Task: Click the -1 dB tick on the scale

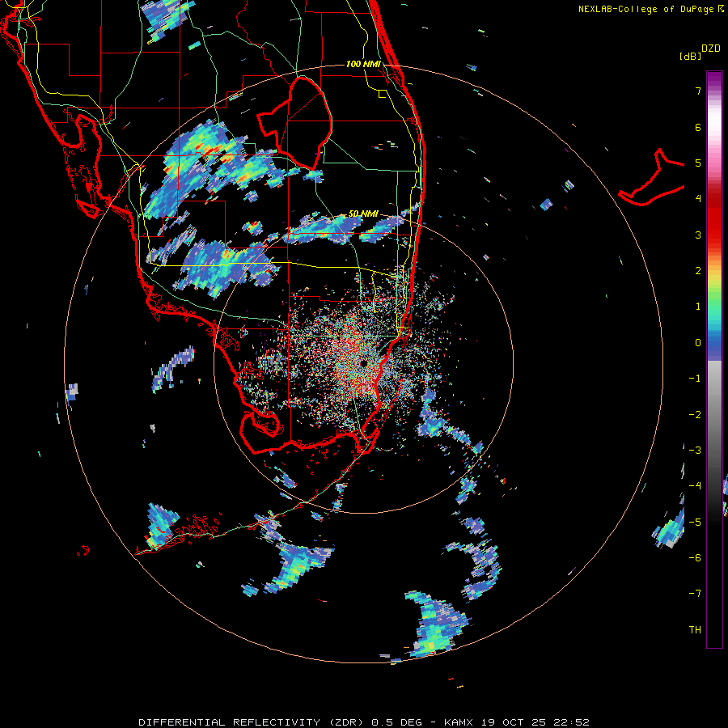Action: pos(695,379)
